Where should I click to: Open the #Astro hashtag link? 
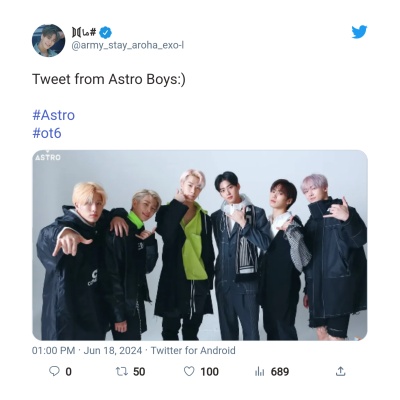[54, 115]
